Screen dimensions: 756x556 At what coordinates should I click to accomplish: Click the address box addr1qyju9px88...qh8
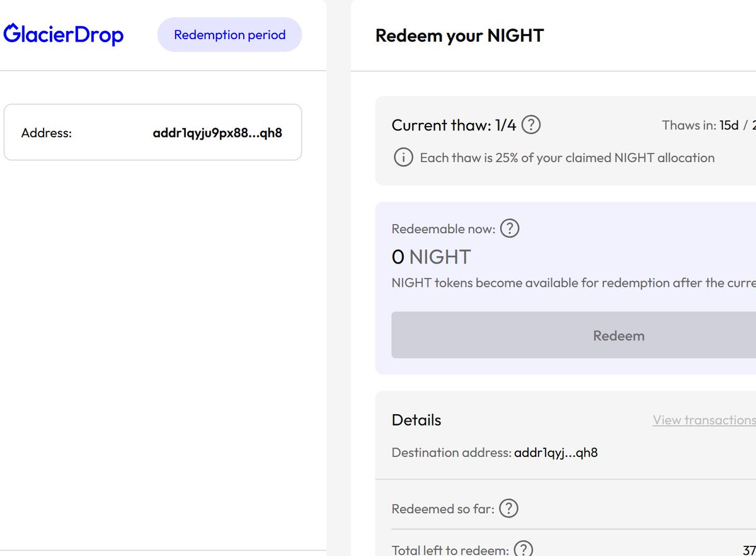point(152,132)
